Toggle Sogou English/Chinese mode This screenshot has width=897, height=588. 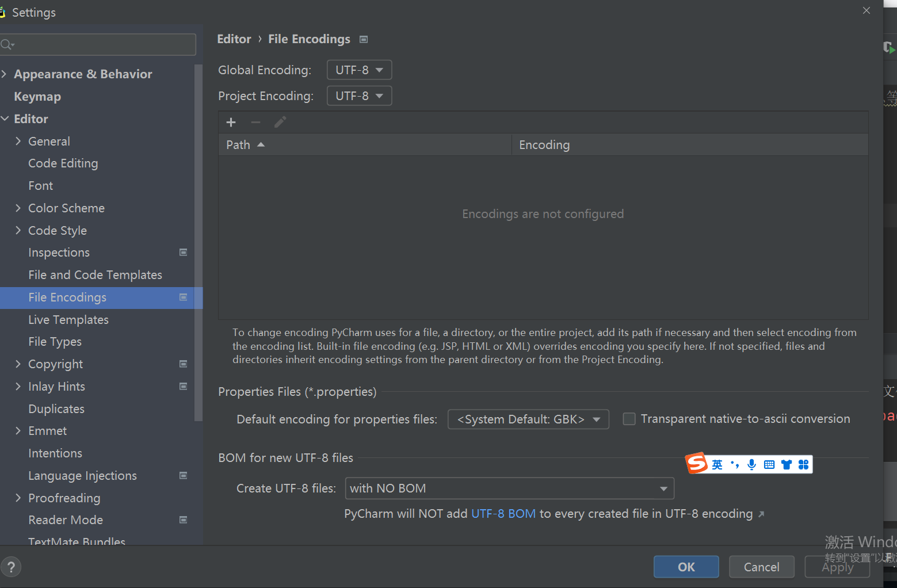(x=717, y=464)
